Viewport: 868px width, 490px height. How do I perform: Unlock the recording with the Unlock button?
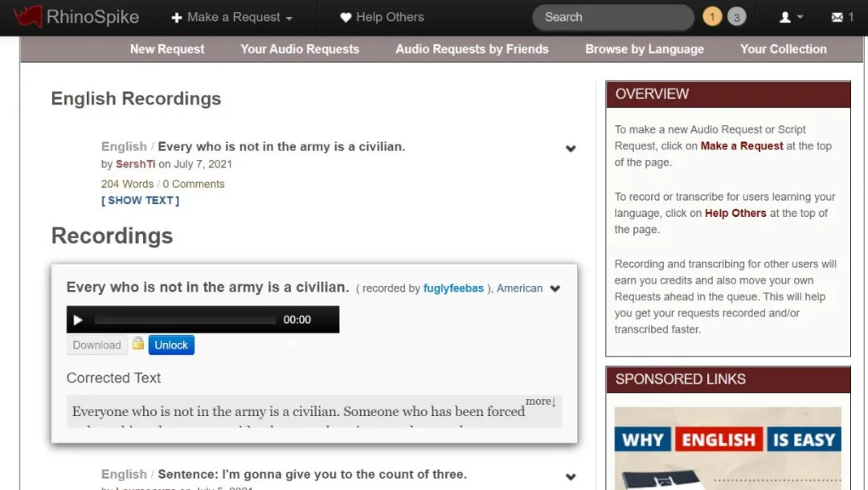tap(171, 345)
